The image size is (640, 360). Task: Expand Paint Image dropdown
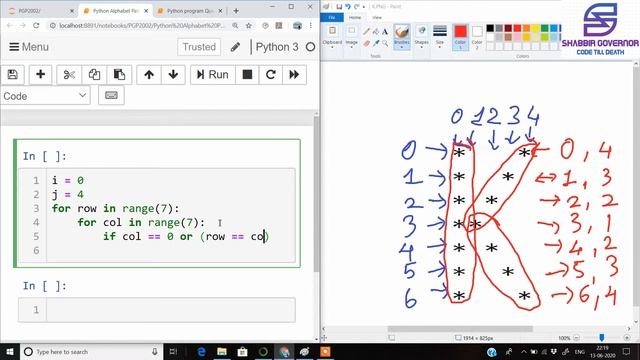[x=351, y=37]
